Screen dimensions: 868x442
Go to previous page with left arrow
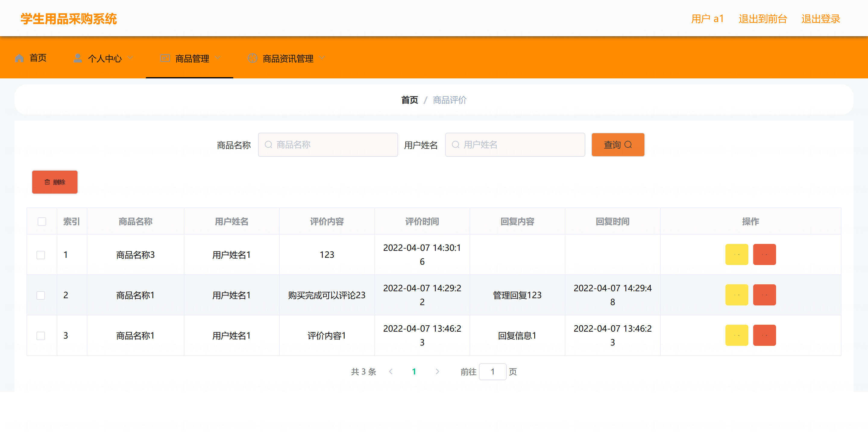tap(391, 371)
